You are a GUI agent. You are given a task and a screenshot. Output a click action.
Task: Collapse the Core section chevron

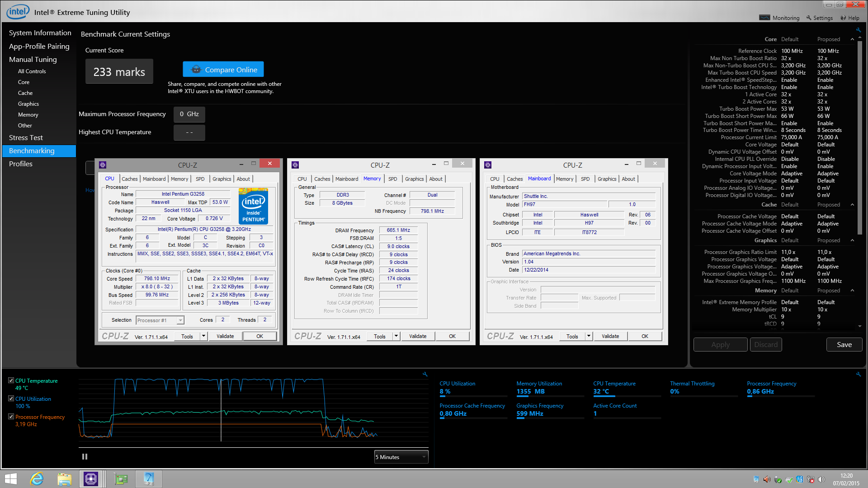852,39
